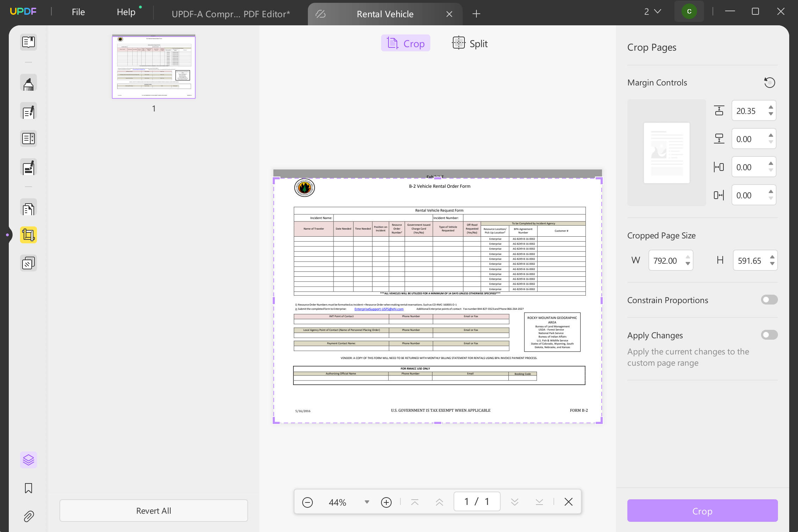Image resolution: width=798 pixels, height=532 pixels.
Task: Increase top margin with stepper arrow
Action: coord(771,107)
